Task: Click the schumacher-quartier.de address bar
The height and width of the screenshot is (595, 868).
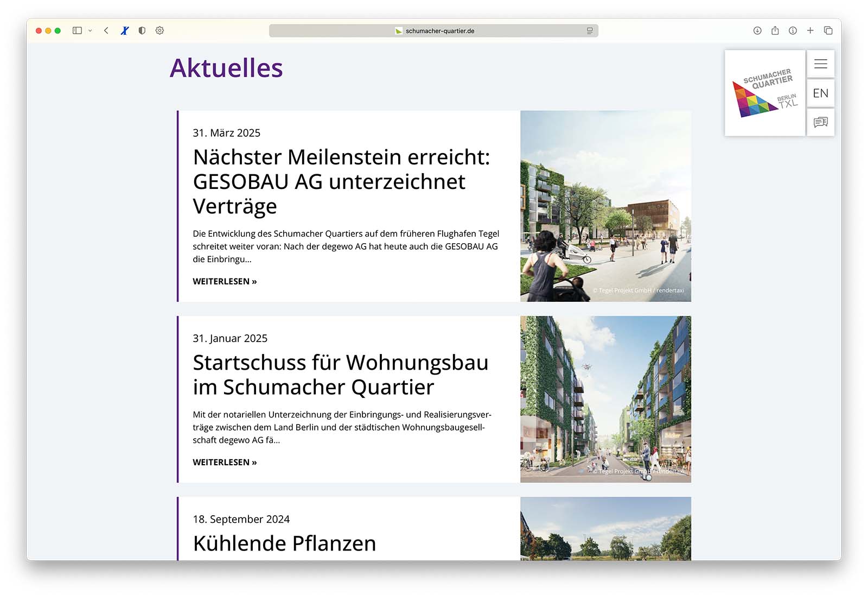Action: pyautogui.click(x=433, y=31)
